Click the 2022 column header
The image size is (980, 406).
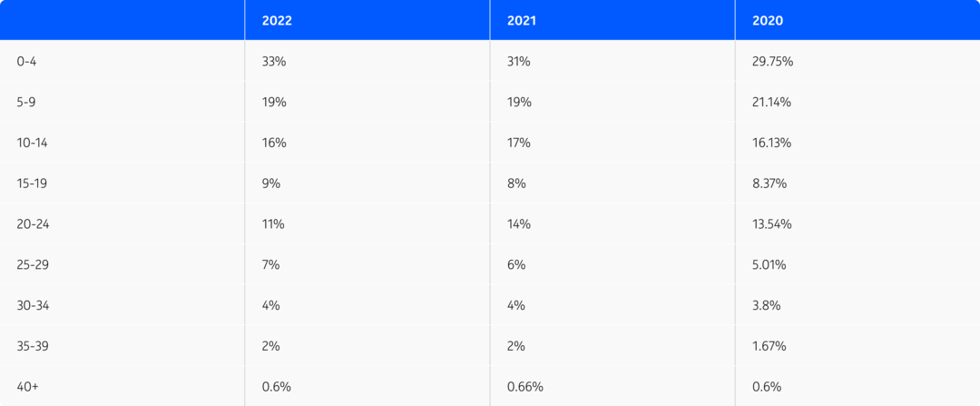tap(277, 21)
